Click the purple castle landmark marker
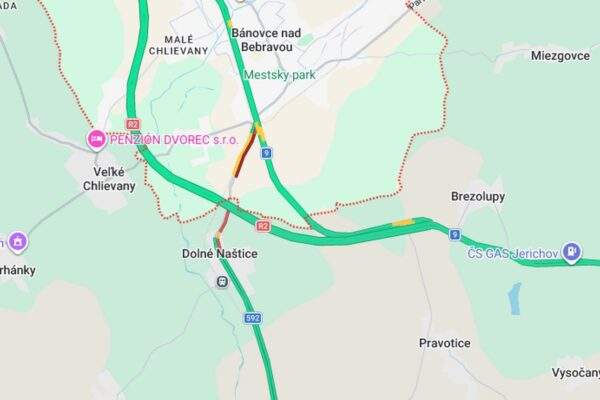Viewport: 600px width, 400px height. tap(18, 242)
